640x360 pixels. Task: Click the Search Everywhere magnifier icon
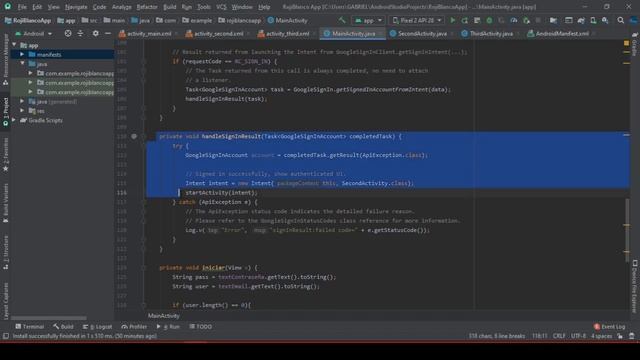pyautogui.click(x=620, y=20)
